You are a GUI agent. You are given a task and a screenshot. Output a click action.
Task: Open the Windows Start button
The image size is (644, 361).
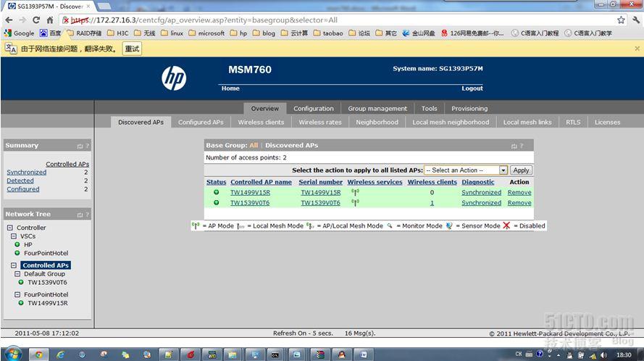13,354
